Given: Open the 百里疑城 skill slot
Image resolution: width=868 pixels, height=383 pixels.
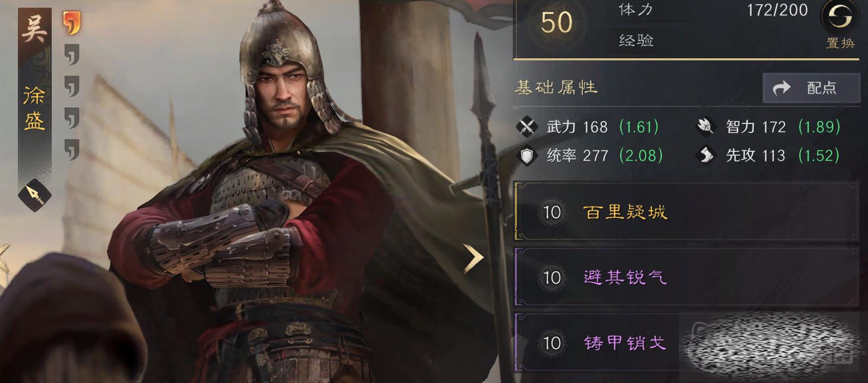Looking at the screenshot, I should coord(686,212).
